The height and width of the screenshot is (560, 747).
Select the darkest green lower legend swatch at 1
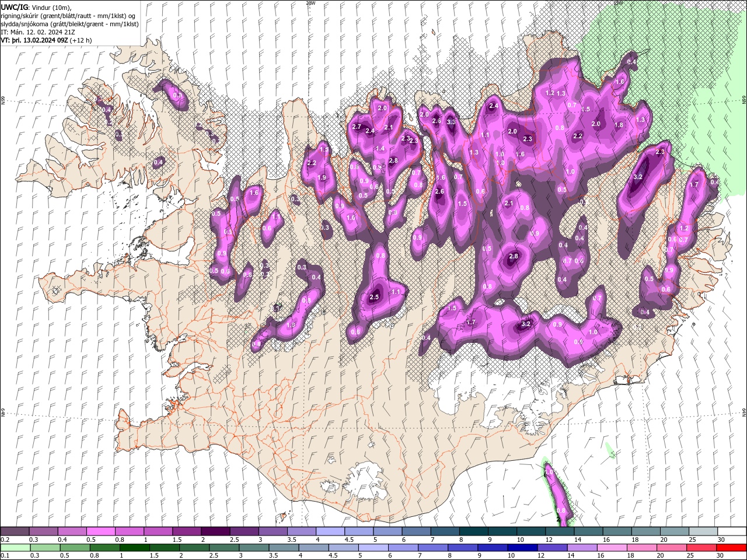pyautogui.click(x=134, y=548)
